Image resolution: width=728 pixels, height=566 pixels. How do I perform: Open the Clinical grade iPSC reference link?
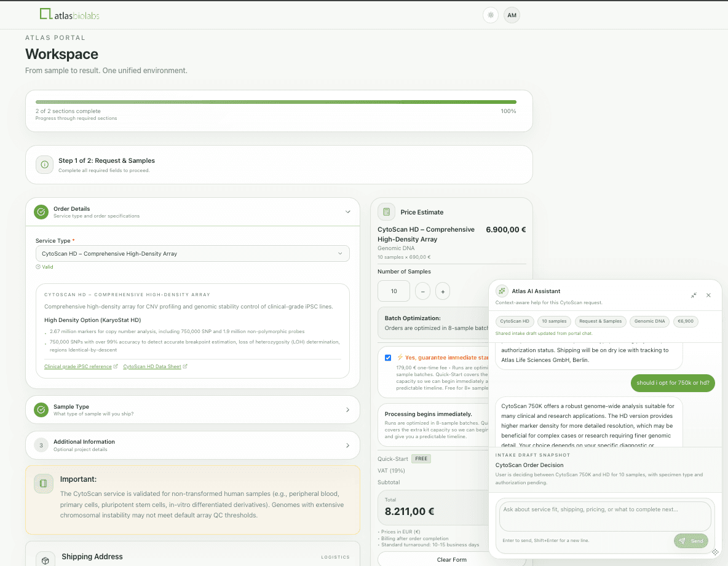(x=78, y=366)
